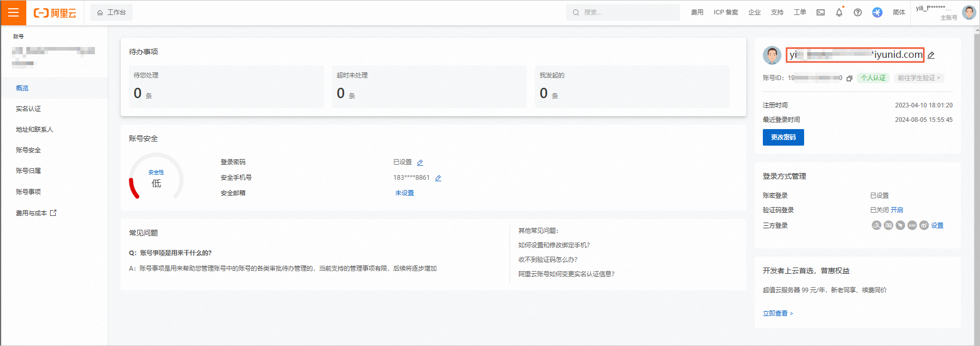The width and height of the screenshot is (980, 346).
Task: Click the 更改密码 button
Action: (783, 137)
